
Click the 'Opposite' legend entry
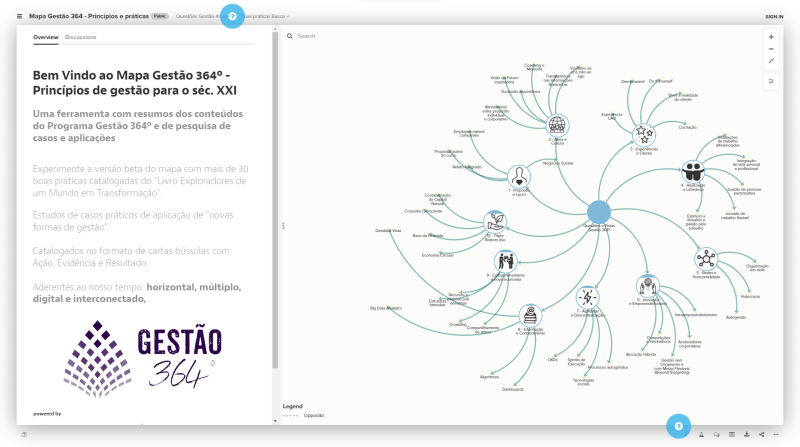click(x=304, y=415)
